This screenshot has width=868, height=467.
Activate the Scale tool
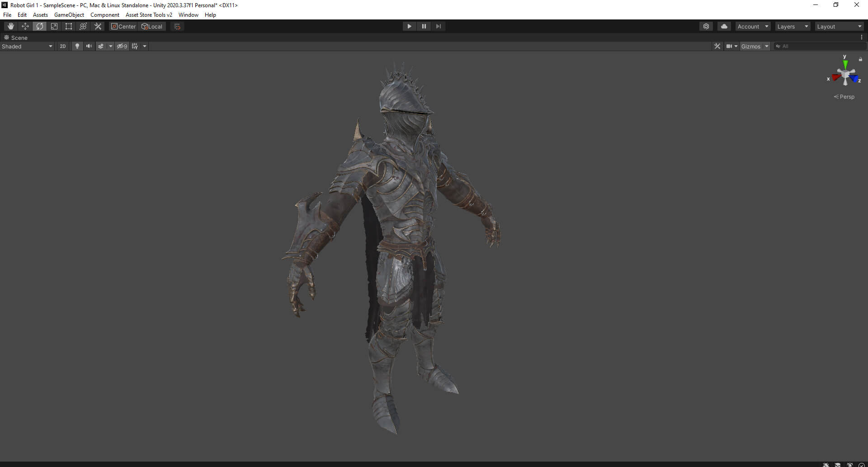point(54,26)
